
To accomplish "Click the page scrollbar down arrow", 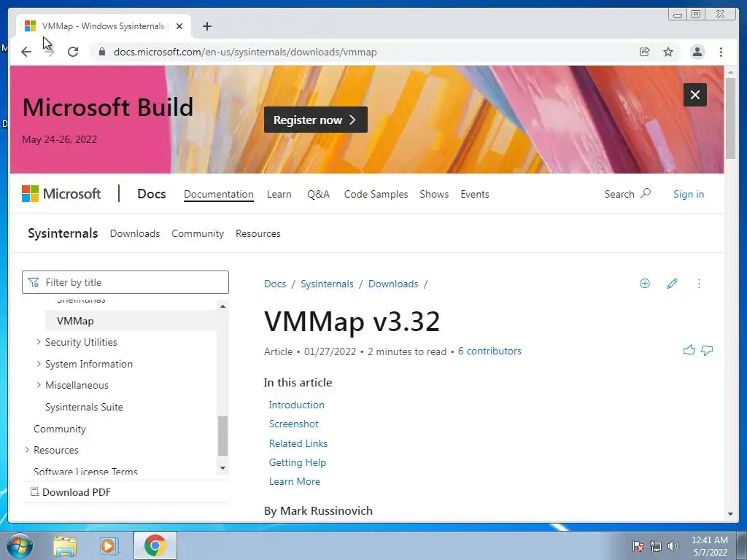I will pyautogui.click(x=730, y=514).
